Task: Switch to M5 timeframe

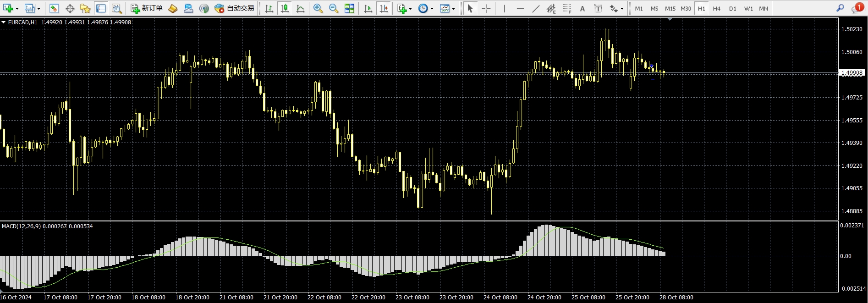Action: (654, 8)
